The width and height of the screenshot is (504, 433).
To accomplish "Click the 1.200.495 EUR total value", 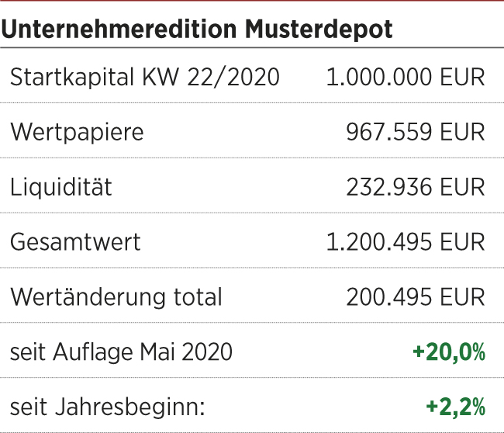I will 406,242.
